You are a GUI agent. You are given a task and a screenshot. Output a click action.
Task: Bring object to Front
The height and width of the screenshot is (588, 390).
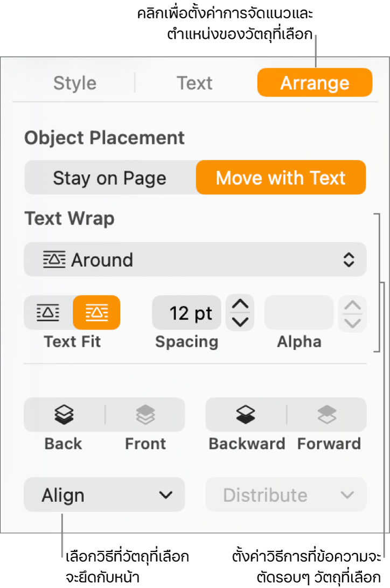point(145,415)
